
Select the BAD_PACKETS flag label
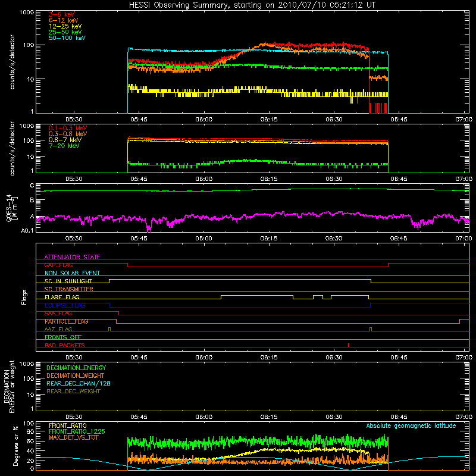point(65,345)
